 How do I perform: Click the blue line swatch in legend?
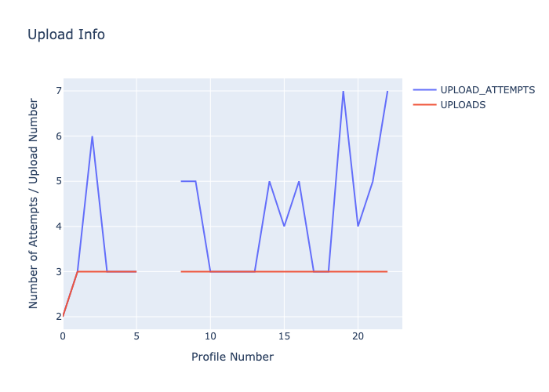[424, 90]
